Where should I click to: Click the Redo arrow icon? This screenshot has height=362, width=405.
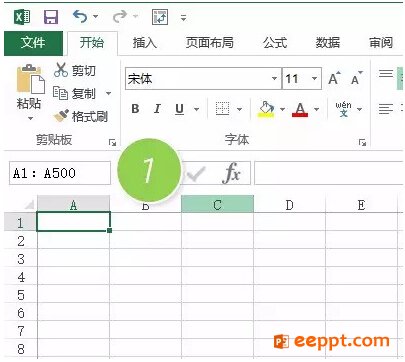coord(120,16)
